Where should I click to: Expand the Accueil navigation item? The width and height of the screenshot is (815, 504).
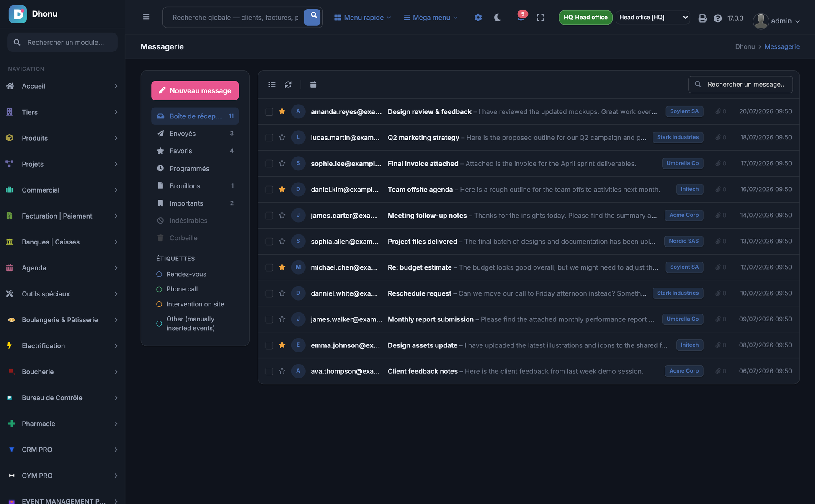[x=62, y=86]
